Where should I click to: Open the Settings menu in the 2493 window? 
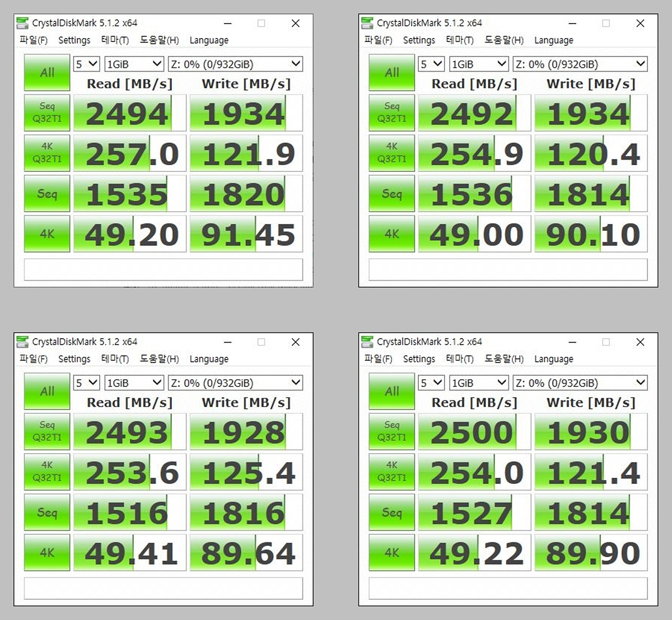(x=74, y=359)
